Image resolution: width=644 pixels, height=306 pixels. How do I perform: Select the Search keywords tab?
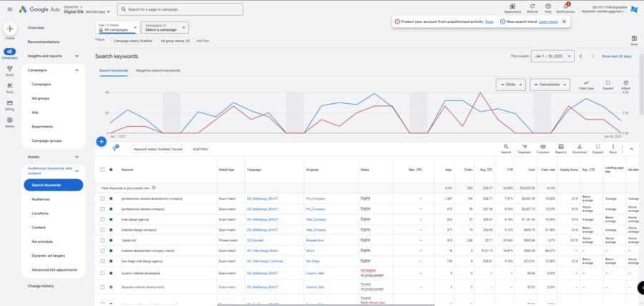113,70
